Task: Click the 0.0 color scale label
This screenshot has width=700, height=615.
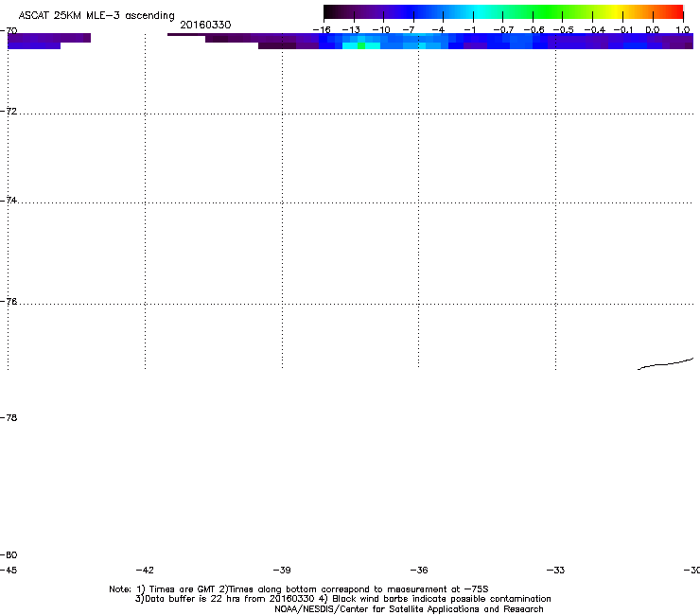Action: coord(653,30)
